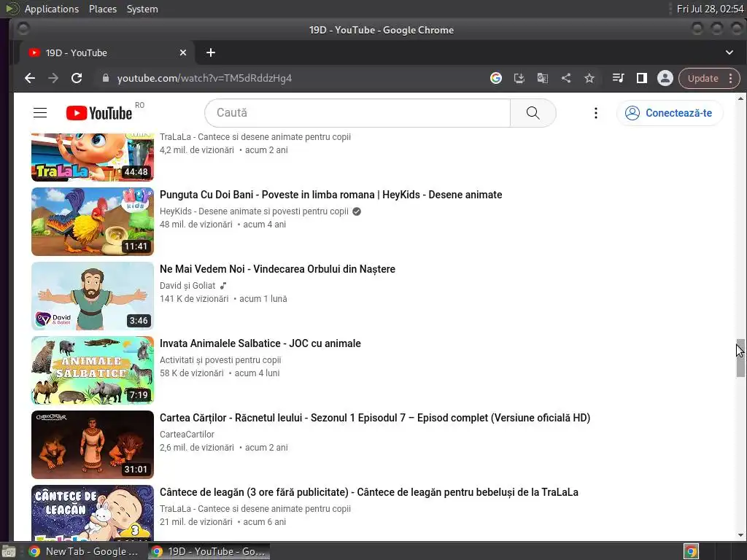Click the scrollbar up arrow
The image size is (747, 560).
click(740, 98)
